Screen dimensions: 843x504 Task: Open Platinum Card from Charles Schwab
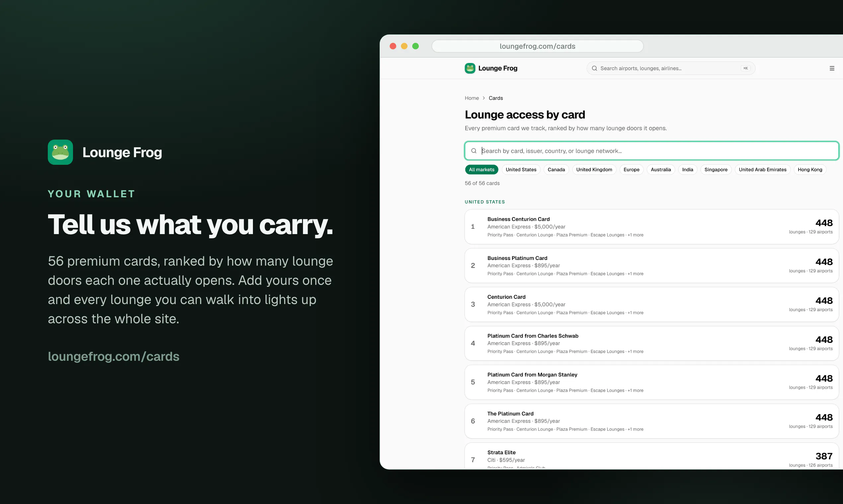pos(651,344)
